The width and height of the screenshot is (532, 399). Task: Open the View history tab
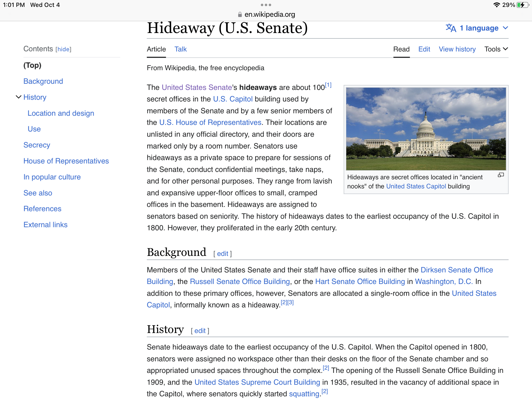(457, 49)
